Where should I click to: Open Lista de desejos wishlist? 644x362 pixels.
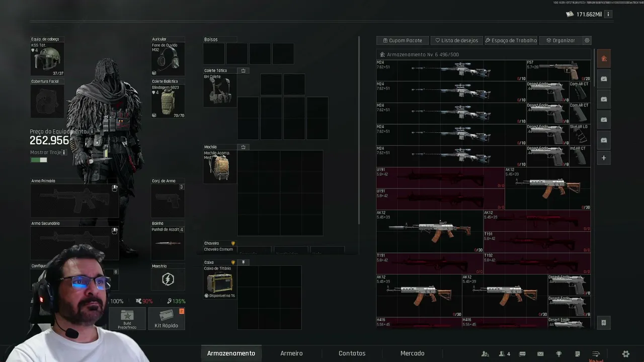[x=457, y=40]
